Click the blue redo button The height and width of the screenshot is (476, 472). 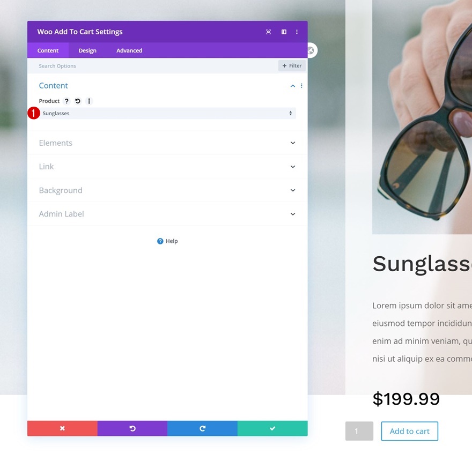(202, 428)
